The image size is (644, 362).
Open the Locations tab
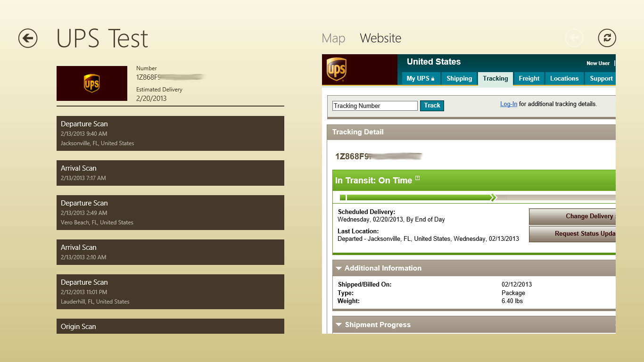[x=564, y=79]
